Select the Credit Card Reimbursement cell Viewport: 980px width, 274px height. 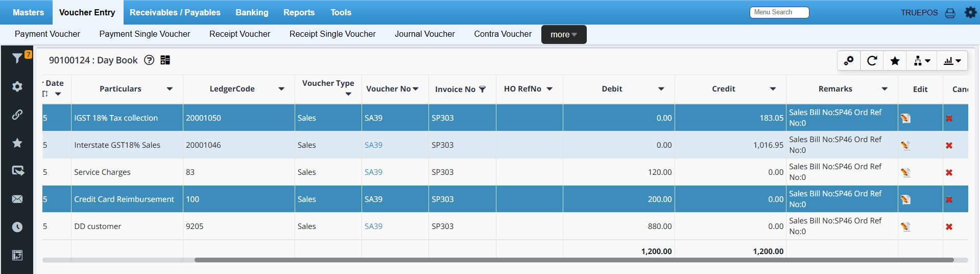pos(127,199)
